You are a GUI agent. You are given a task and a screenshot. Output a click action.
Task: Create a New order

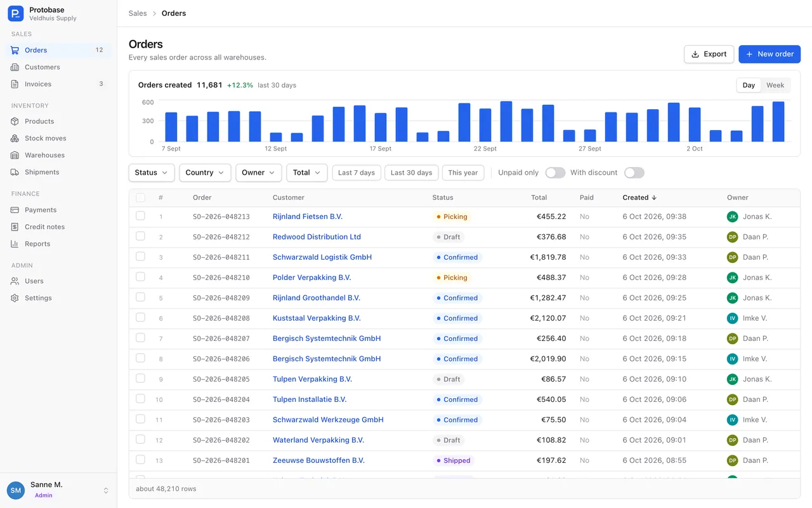click(x=769, y=54)
